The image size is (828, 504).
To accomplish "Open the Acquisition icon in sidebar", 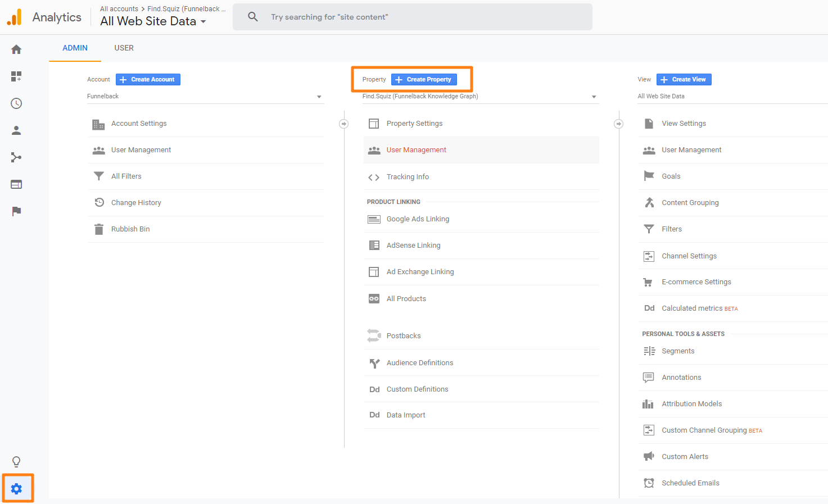I will [x=16, y=157].
